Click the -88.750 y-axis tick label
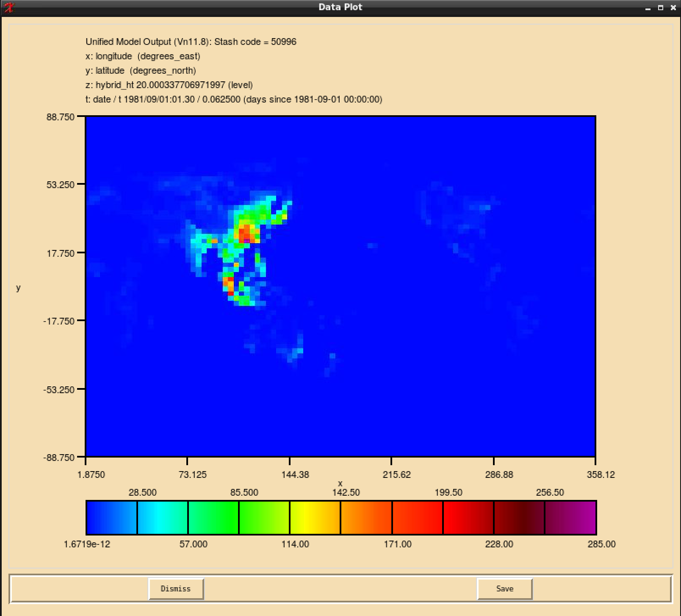The width and height of the screenshot is (681, 616). click(58, 458)
